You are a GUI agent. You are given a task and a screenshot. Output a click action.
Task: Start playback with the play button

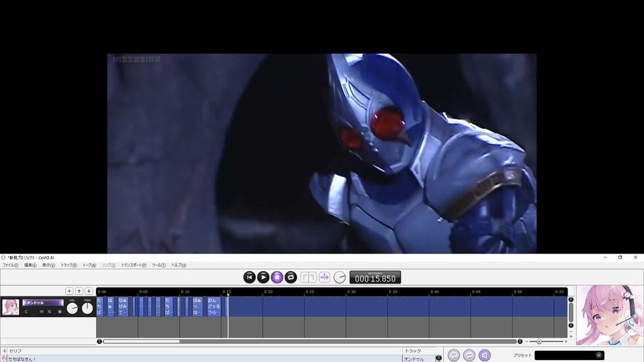coord(263,278)
